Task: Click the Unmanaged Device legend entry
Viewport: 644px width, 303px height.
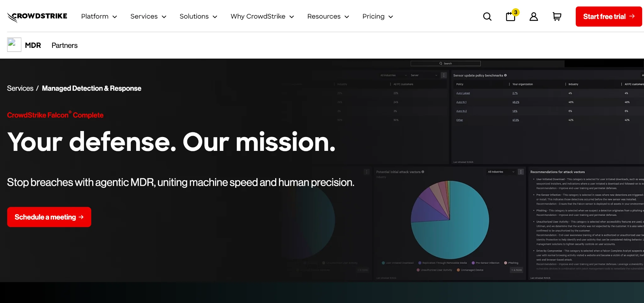Action: point(470,270)
